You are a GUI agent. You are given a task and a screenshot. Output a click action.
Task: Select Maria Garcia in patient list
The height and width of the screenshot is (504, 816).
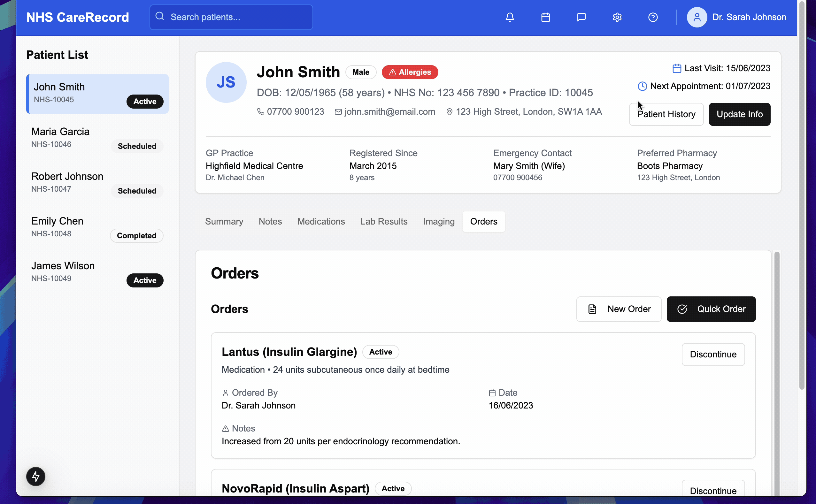[97, 139]
